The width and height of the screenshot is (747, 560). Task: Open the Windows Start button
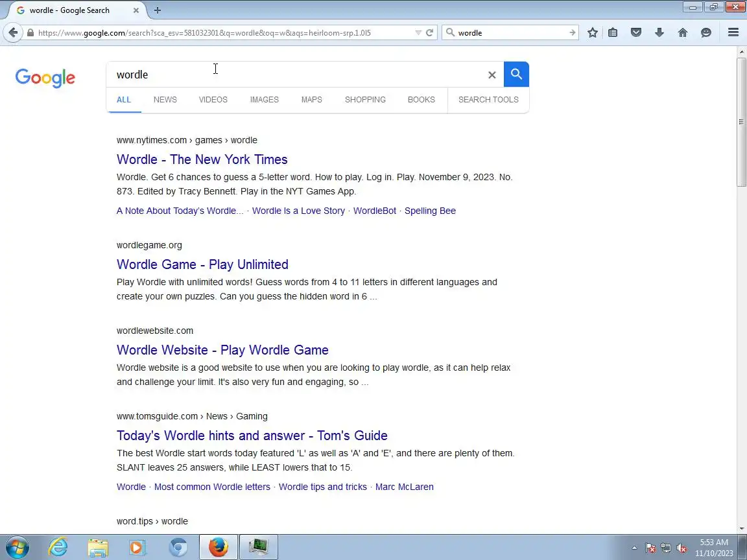(17, 547)
